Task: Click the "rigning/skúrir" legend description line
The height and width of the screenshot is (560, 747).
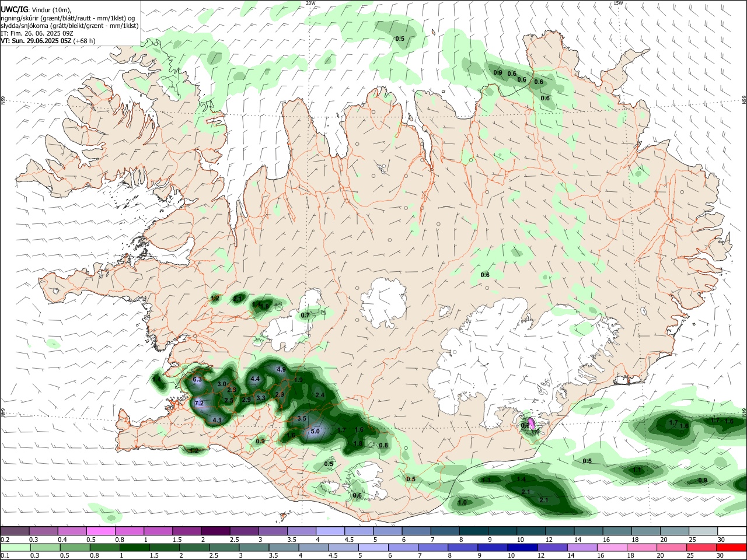Action: [68, 18]
